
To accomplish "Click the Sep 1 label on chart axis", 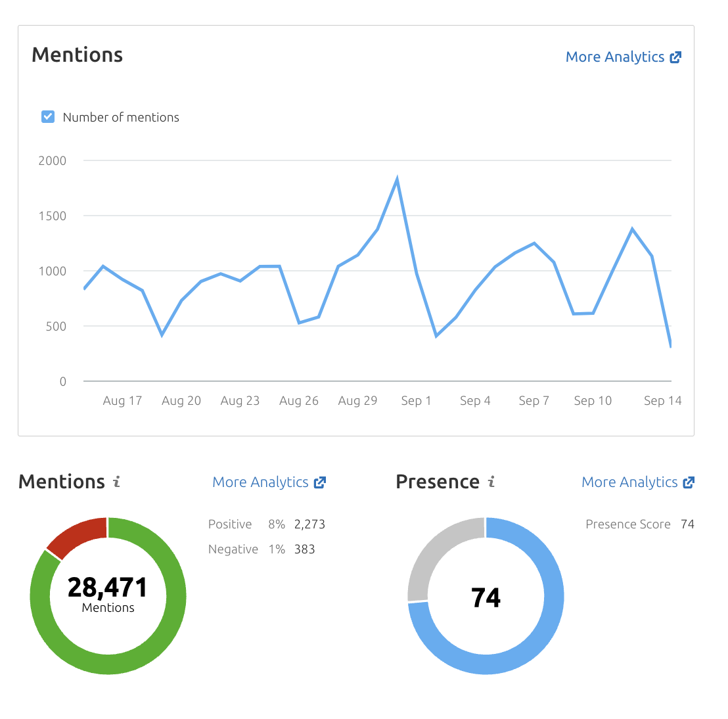I will [416, 401].
